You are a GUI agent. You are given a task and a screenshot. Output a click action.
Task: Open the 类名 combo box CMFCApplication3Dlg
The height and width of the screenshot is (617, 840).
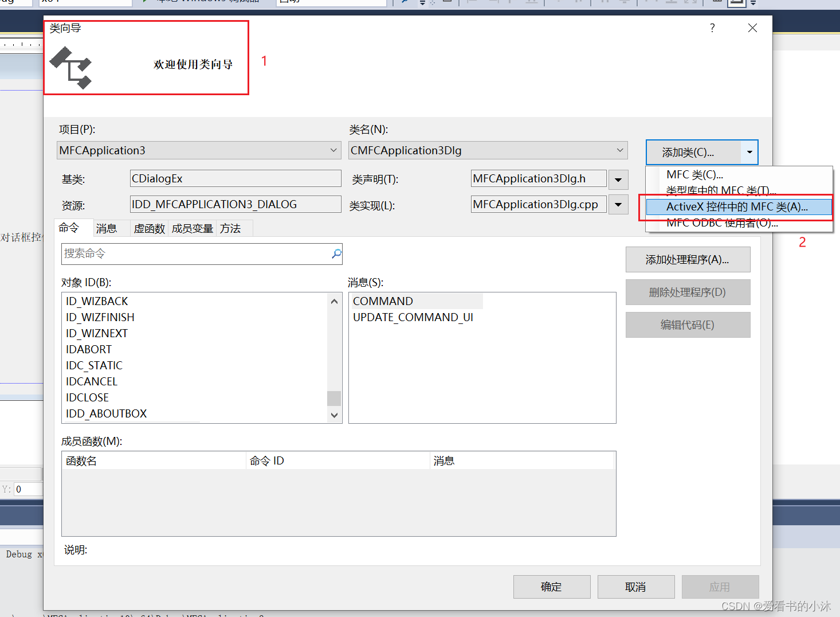click(x=488, y=150)
